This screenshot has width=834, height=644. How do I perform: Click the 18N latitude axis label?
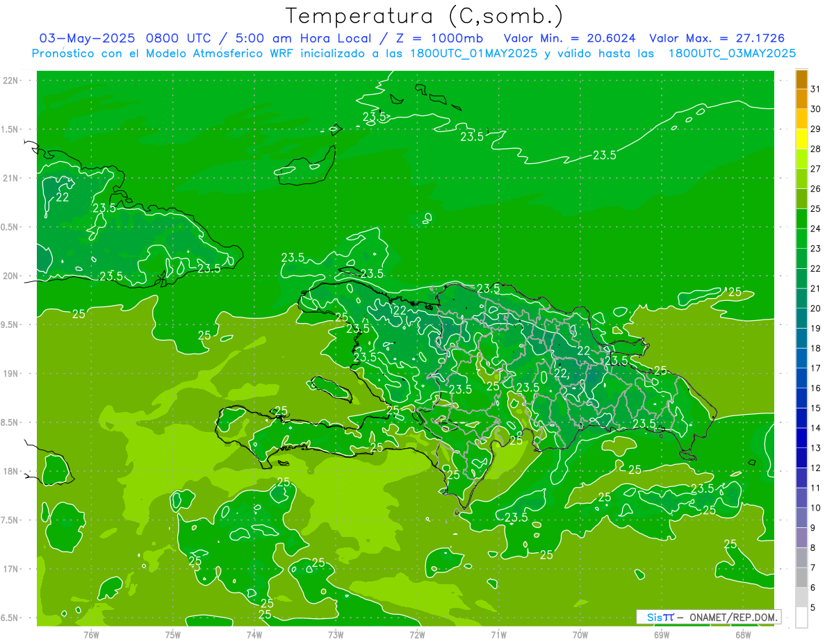coord(10,471)
